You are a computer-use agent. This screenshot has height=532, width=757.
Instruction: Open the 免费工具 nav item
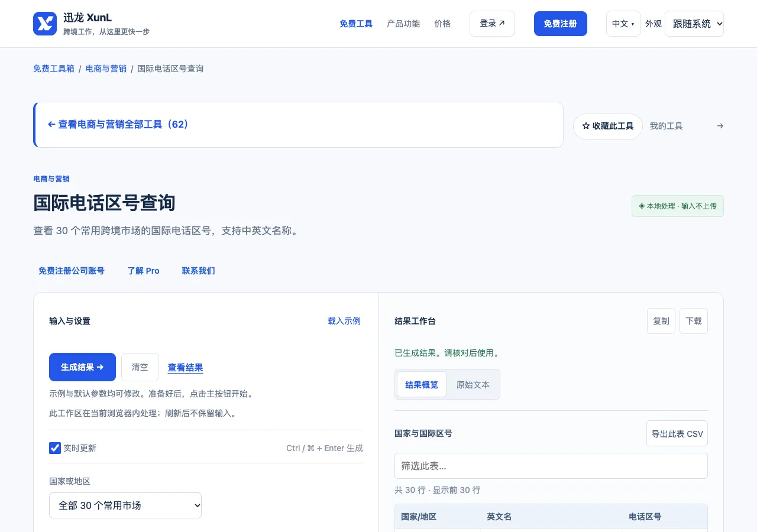click(x=356, y=24)
